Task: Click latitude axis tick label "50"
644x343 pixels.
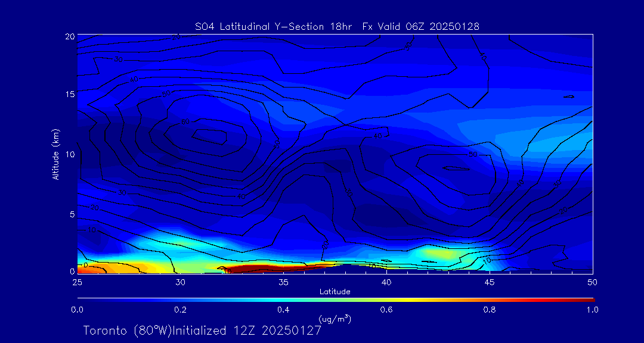Action: pyautogui.click(x=592, y=282)
